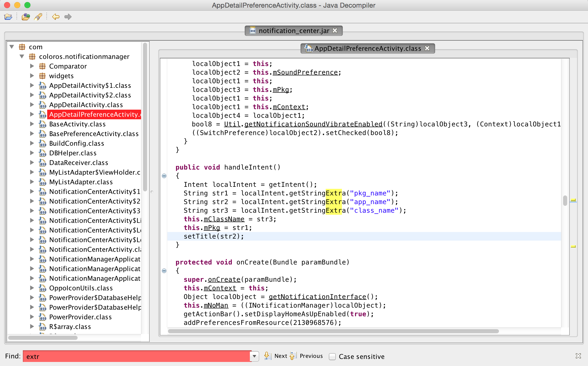Close the AppDetailPreferenceActivity.class tab
This screenshot has width=588, height=366.
tap(427, 48)
